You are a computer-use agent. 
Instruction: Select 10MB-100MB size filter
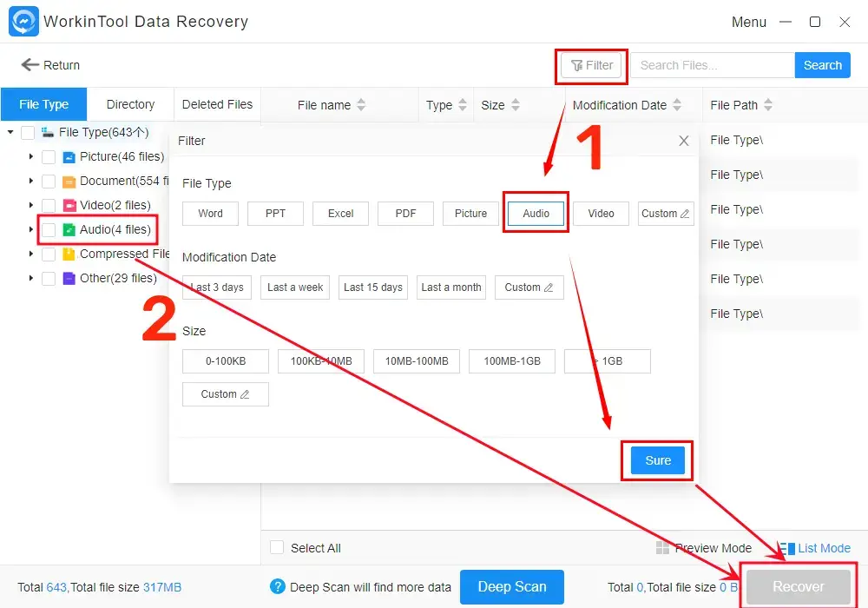tap(417, 361)
